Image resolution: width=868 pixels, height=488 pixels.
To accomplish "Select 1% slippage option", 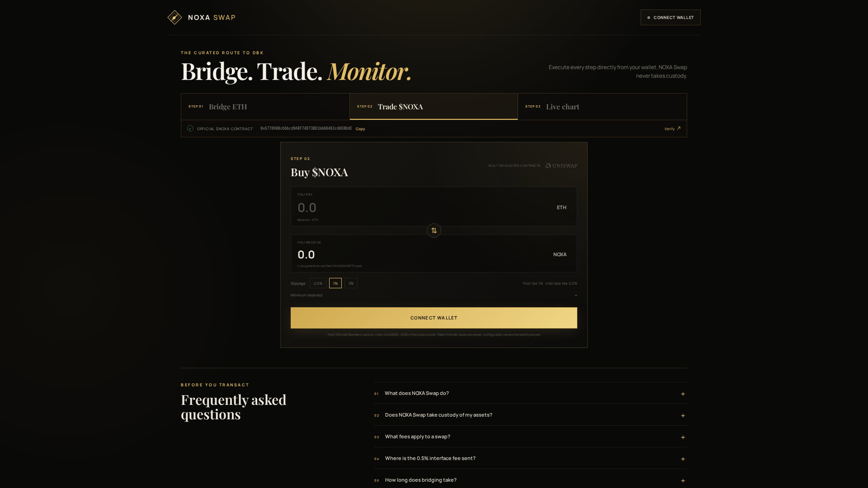I will pyautogui.click(x=335, y=283).
